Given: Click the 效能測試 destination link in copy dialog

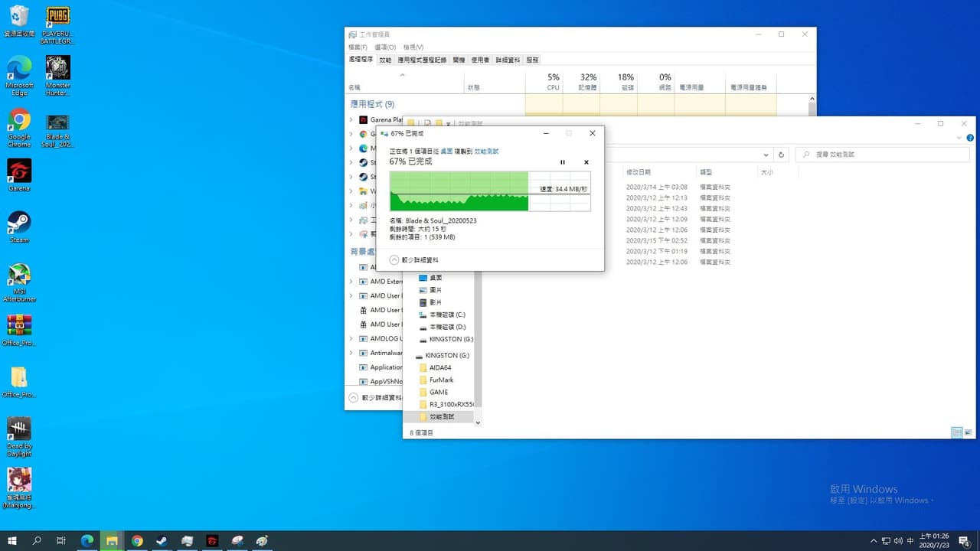Looking at the screenshot, I should click(486, 152).
